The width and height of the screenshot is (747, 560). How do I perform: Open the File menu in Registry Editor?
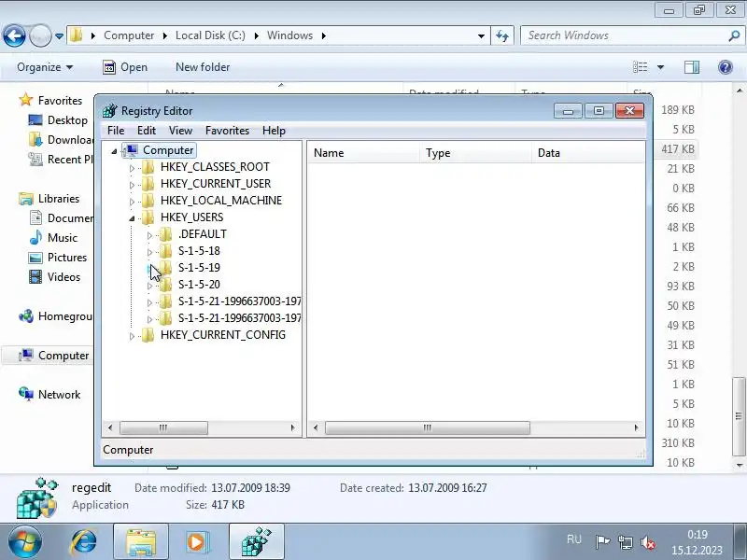pyautogui.click(x=116, y=131)
